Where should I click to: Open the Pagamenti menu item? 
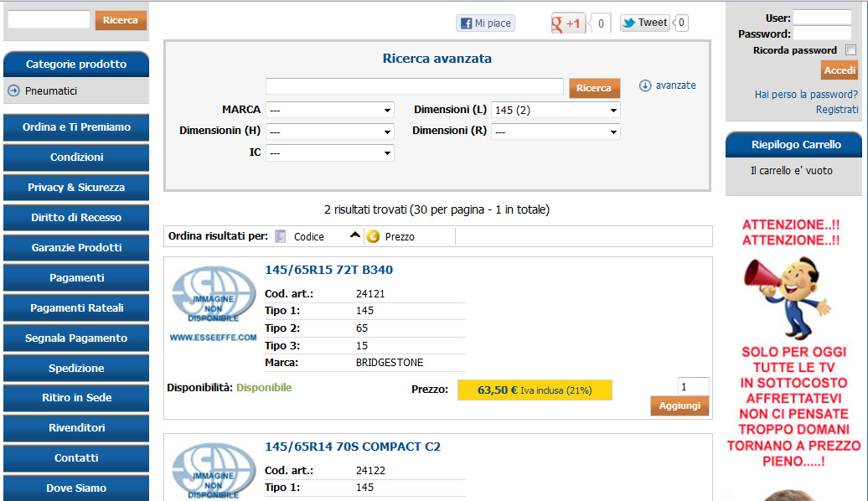[76, 278]
